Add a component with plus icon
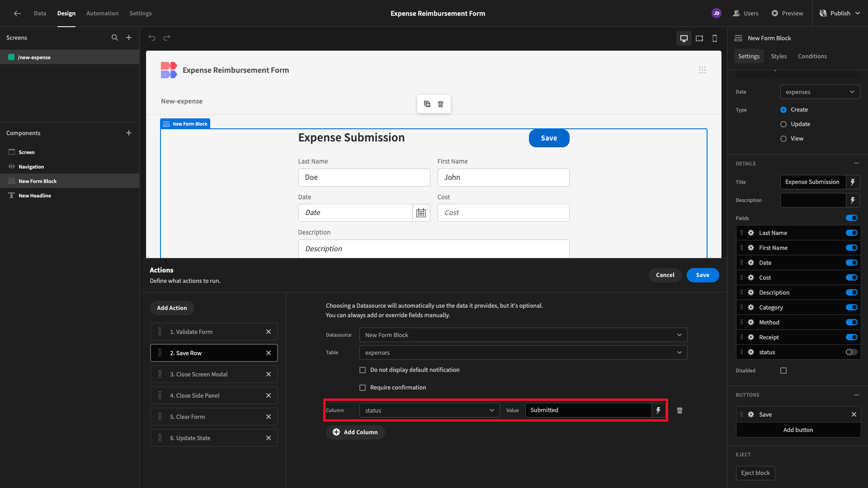The height and width of the screenshot is (488, 868). (129, 133)
